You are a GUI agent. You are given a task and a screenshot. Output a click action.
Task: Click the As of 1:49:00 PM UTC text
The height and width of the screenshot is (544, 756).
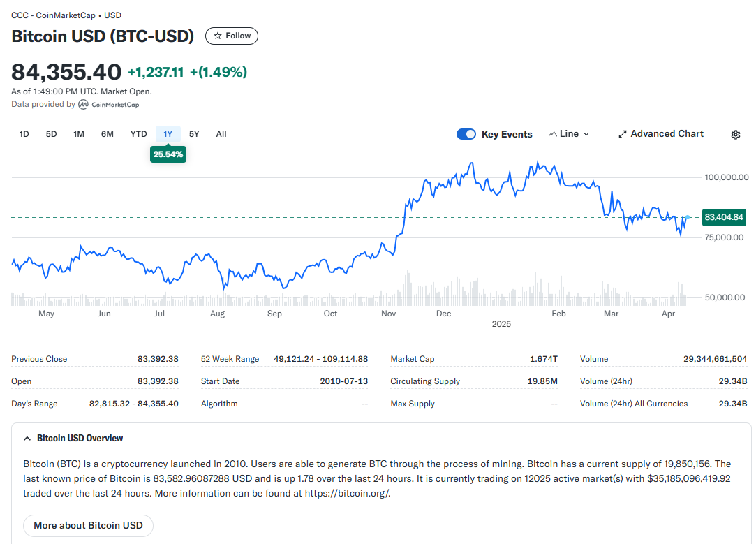click(x=82, y=91)
